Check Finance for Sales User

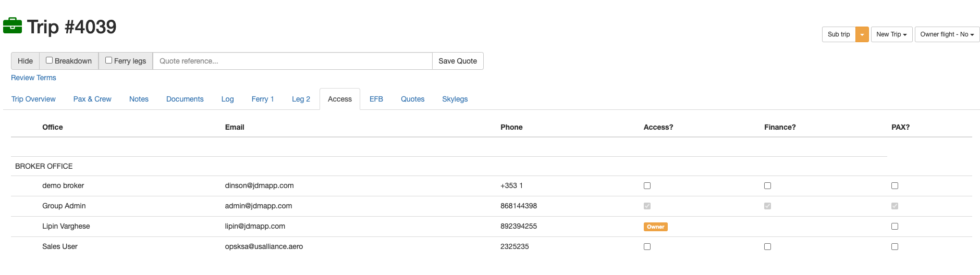pos(767,247)
